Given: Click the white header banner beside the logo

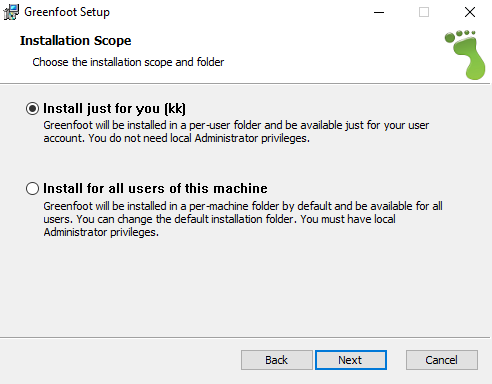Looking at the screenshot, I should tap(333, 53).
